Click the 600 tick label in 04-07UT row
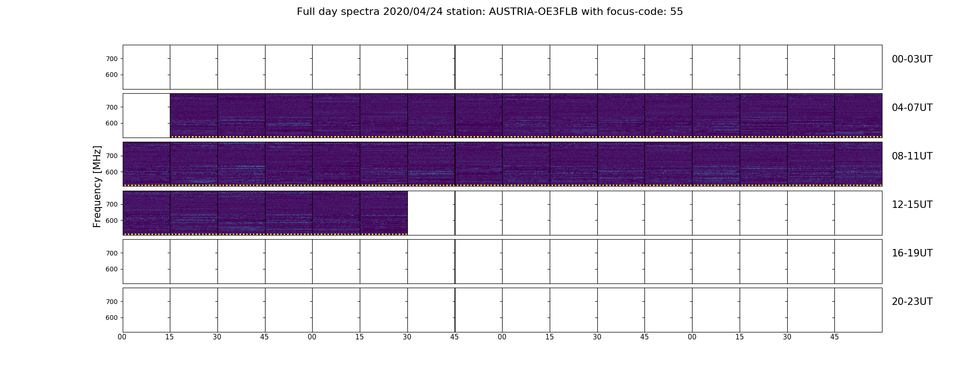The image size is (980, 373). point(112,123)
